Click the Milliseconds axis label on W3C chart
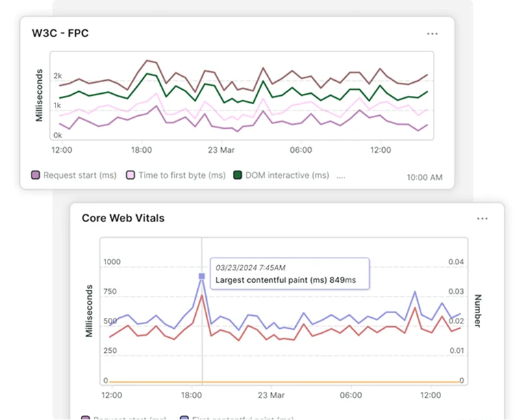Screen dimensions: 526x420 point(40,95)
